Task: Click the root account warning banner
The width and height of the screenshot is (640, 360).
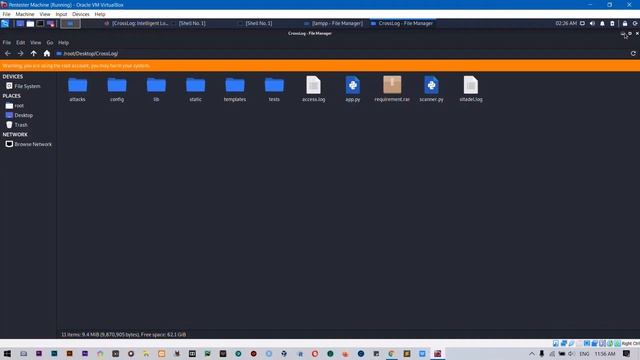Action: click(x=320, y=66)
